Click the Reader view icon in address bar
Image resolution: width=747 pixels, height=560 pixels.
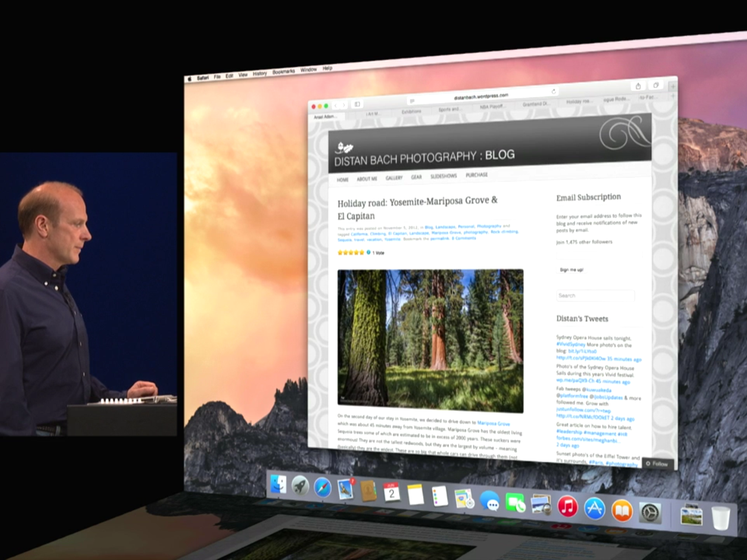pyautogui.click(x=412, y=101)
